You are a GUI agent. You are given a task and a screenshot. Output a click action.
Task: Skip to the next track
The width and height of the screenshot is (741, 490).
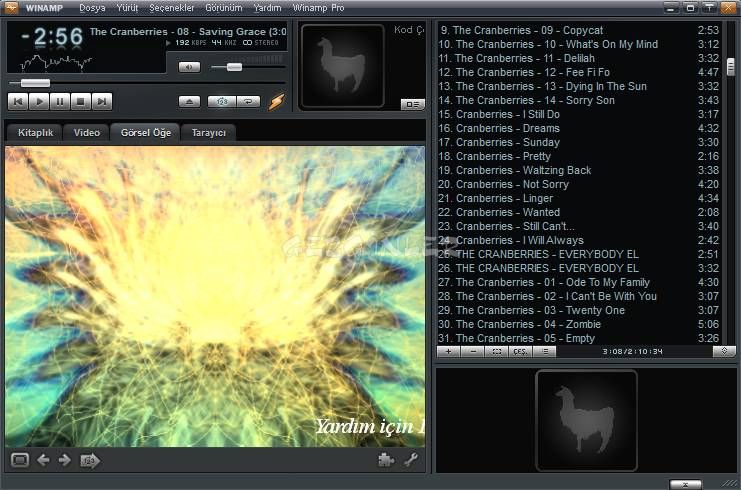pos(102,101)
